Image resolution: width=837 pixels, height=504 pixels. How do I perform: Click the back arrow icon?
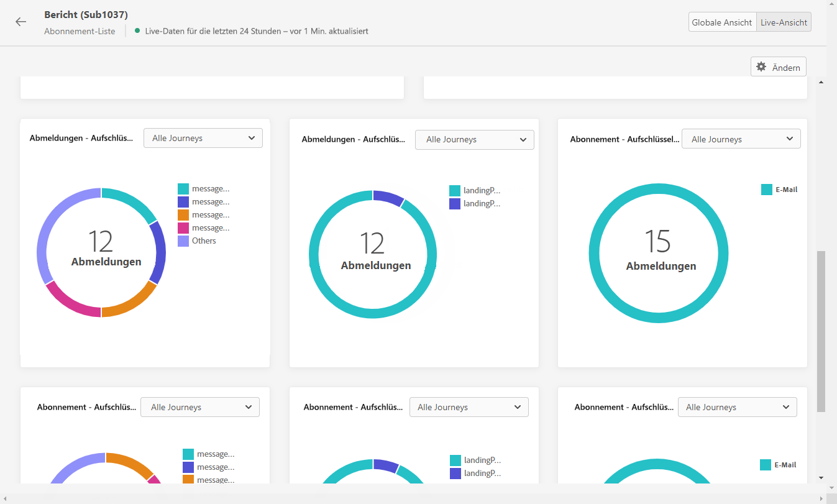21,22
